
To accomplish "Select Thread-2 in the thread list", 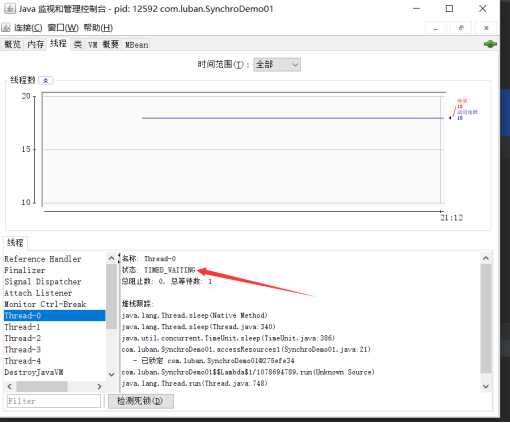I will point(55,338).
